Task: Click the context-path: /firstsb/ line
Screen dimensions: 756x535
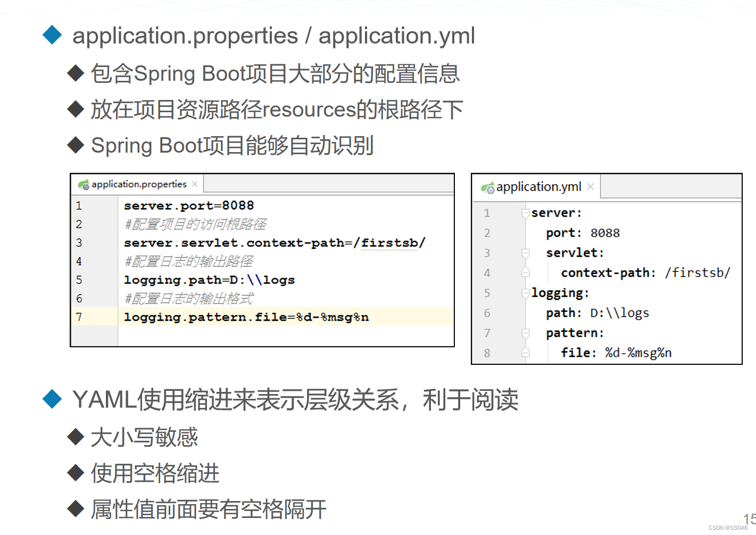Action: tap(645, 273)
